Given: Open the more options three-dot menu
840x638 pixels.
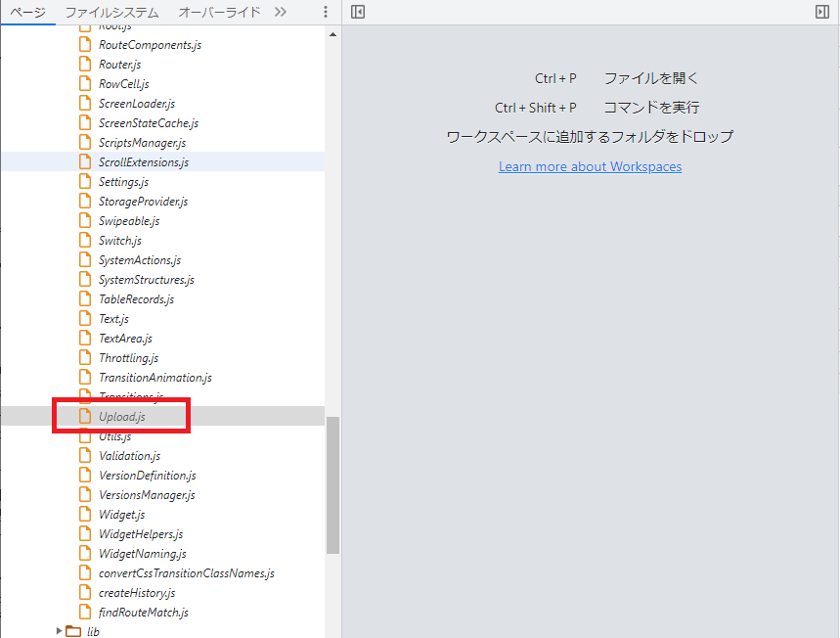Looking at the screenshot, I should 326,12.
